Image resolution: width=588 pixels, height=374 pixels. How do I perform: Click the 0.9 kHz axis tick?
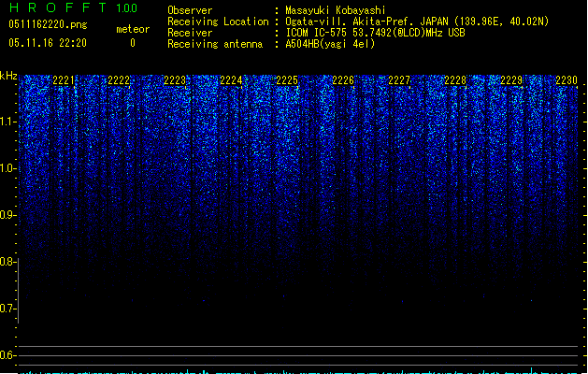click(8, 215)
